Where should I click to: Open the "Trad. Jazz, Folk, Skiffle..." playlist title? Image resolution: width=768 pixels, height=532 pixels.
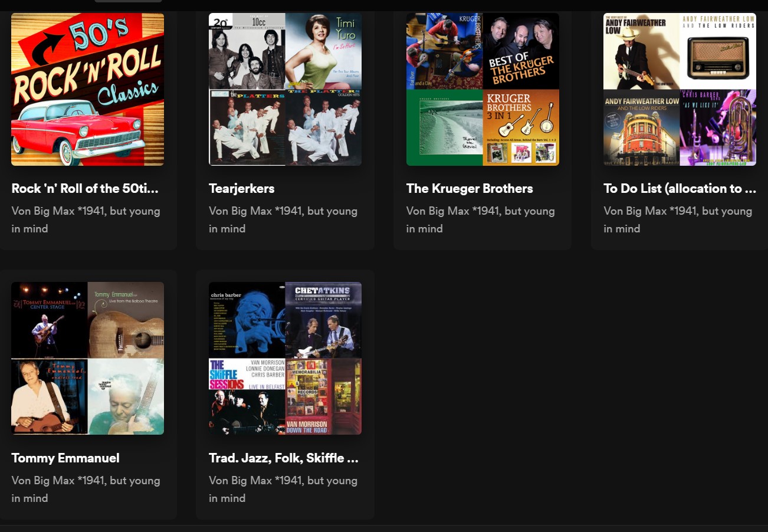283,458
